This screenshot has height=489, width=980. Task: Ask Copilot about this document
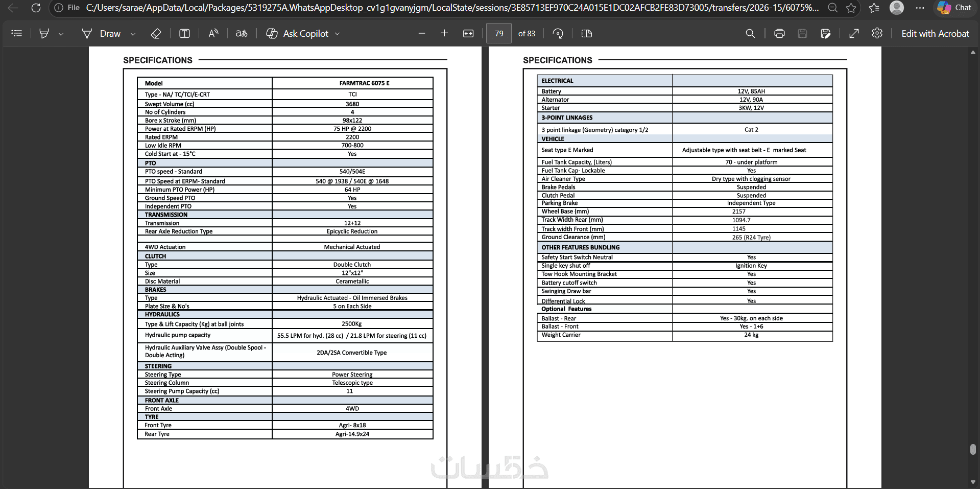click(x=298, y=33)
